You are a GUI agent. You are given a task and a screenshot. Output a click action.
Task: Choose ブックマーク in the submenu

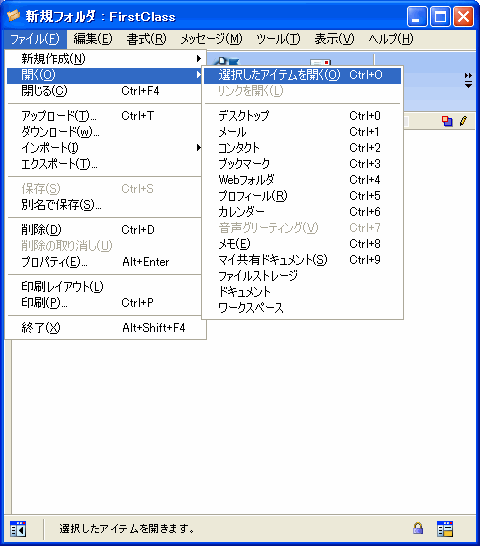(302, 164)
